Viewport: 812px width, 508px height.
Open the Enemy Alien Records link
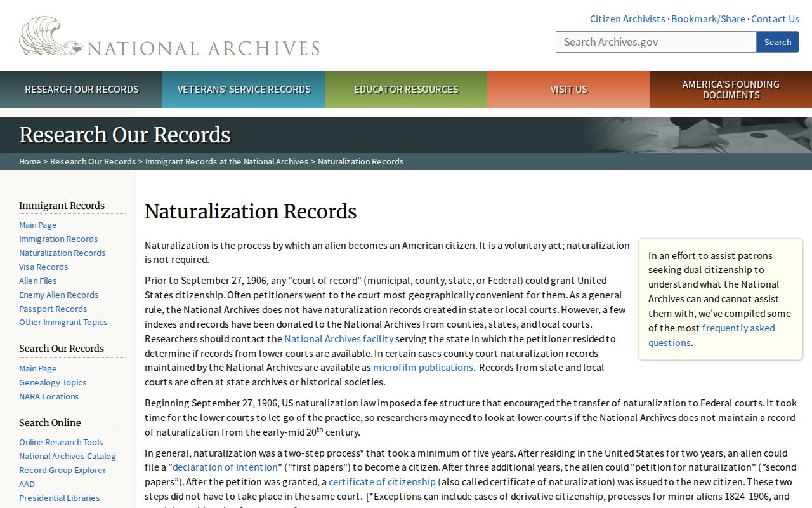(x=59, y=295)
